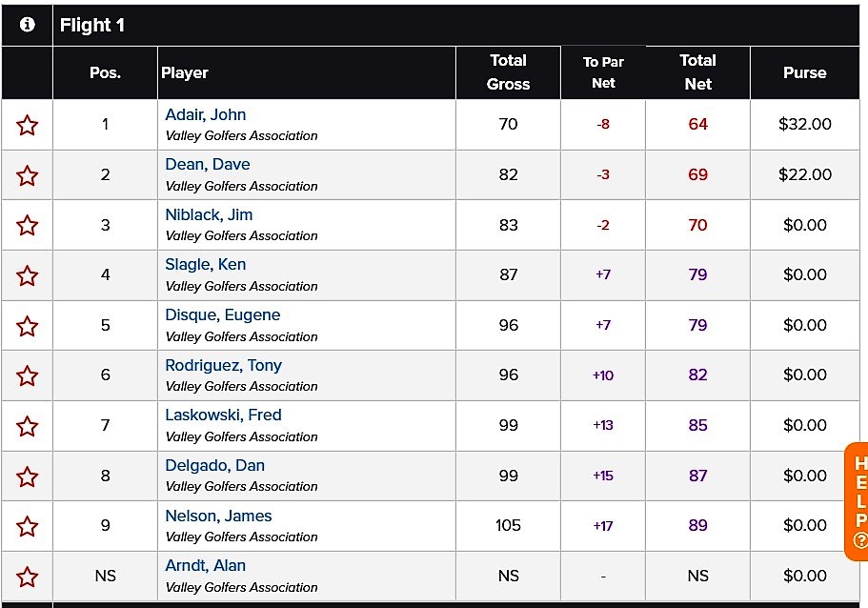Image resolution: width=868 pixels, height=608 pixels.
Task: Open Niblack, Jim player details
Action: (x=209, y=214)
